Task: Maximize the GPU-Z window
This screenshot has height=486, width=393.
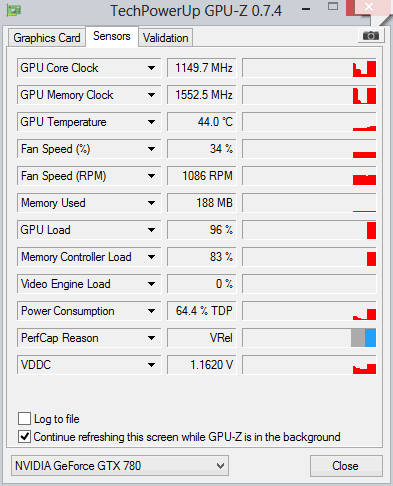Action: tap(332, 6)
